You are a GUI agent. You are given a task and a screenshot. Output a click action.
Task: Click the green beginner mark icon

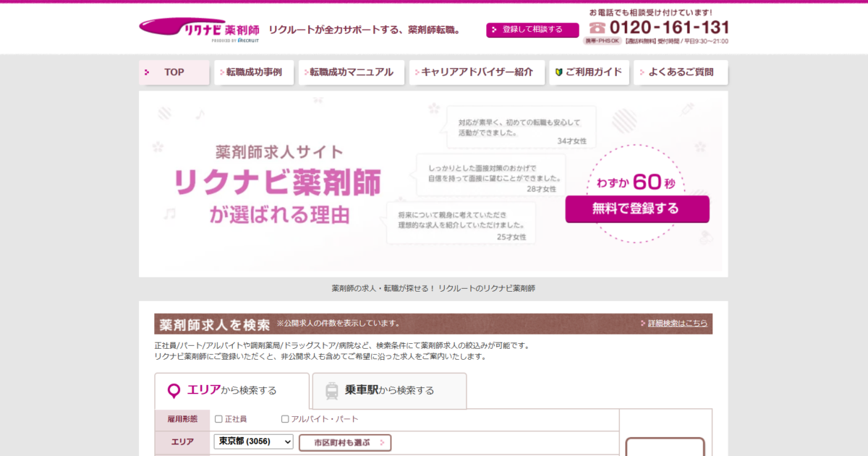point(558,72)
